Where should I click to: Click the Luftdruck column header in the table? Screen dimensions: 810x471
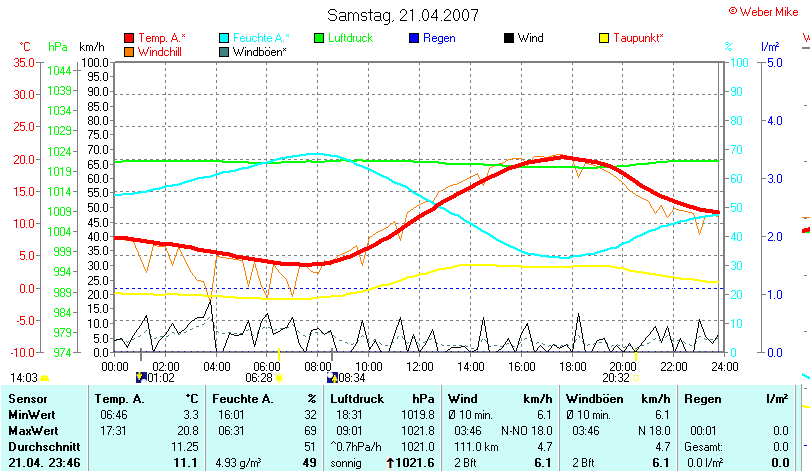click(357, 399)
